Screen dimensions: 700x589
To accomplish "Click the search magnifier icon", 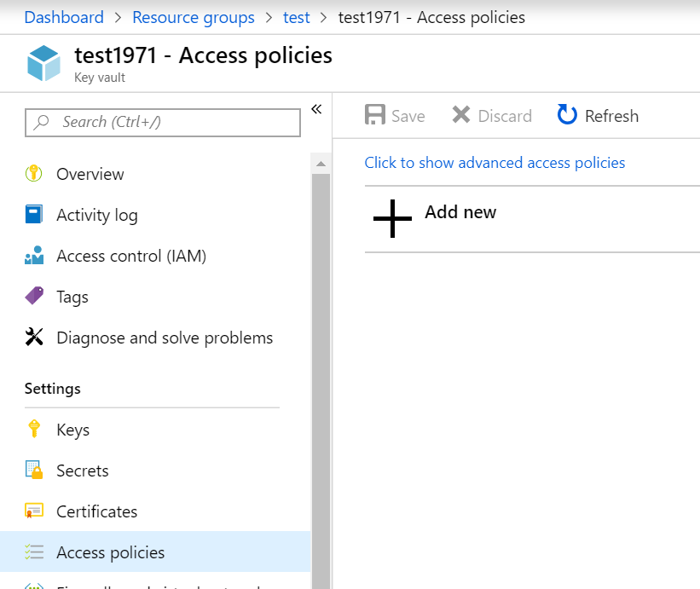I will pyautogui.click(x=42, y=121).
